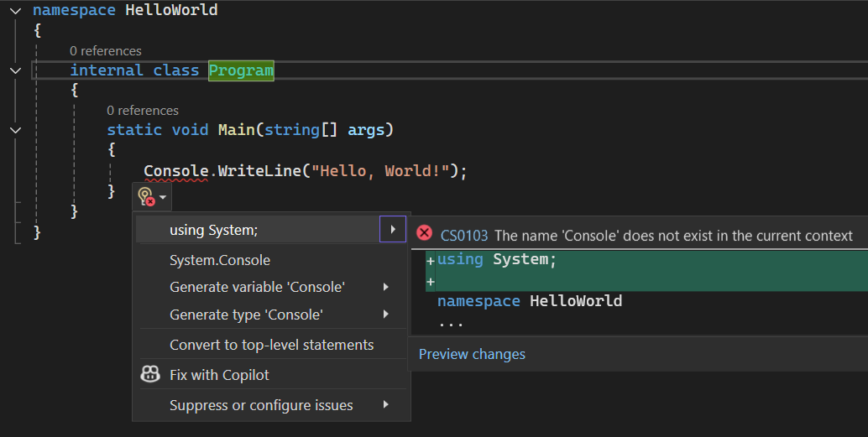Viewport: 868px width, 437px height.
Task: Expand the Generate type 'Console' submenu arrow
Action: pyautogui.click(x=386, y=315)
